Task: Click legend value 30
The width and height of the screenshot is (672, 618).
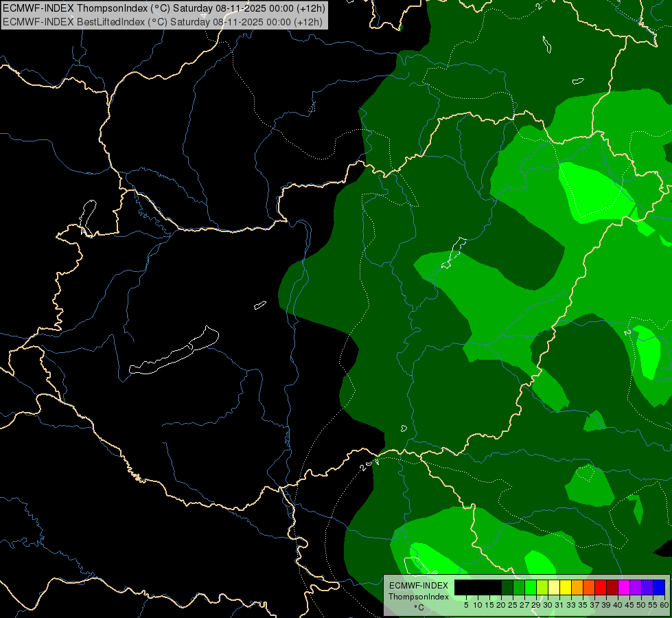Action: [548, 605]
